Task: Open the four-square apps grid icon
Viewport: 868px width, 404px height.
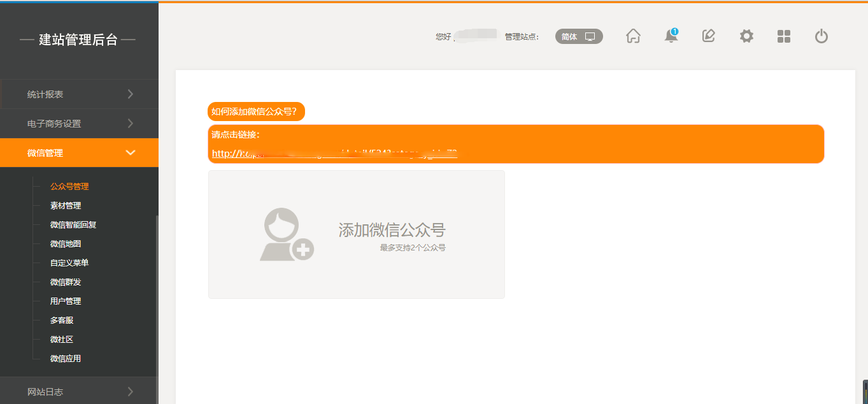Action: click(x=783, y=36)
